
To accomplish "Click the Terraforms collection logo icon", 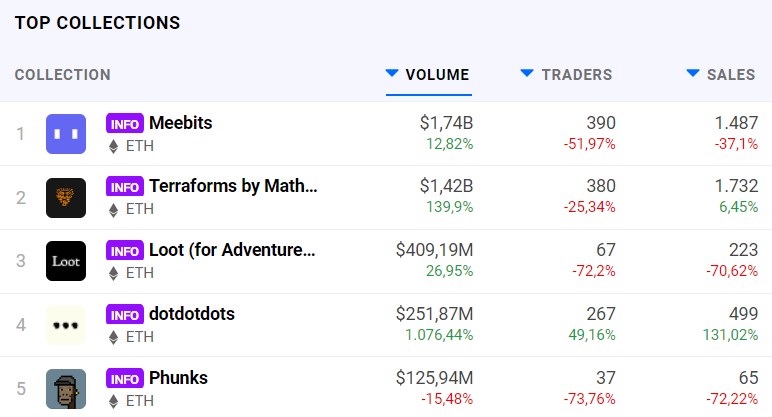I will [x=66, y=198].
